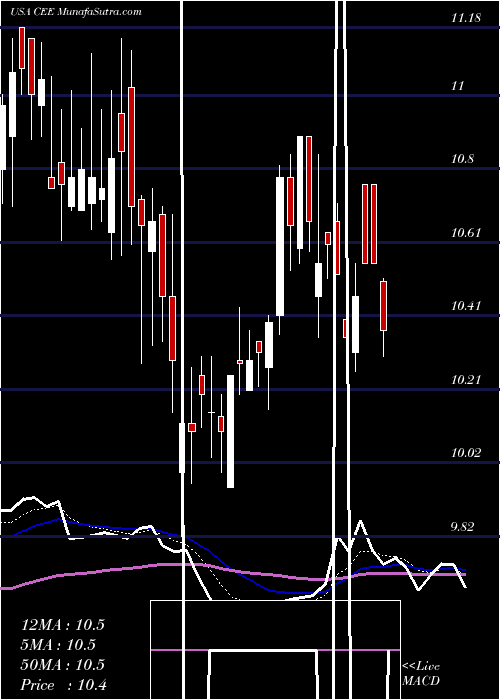Click the <<Live MACD label
Viewport: 500px width, 700px height.
[x=421, y=674]
